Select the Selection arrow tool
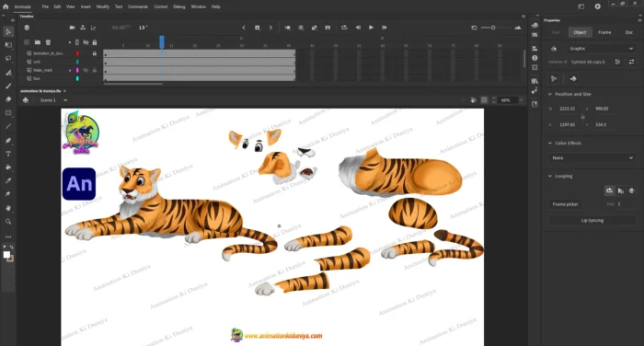This screenshot has width=644, height=346. [8, 31]
